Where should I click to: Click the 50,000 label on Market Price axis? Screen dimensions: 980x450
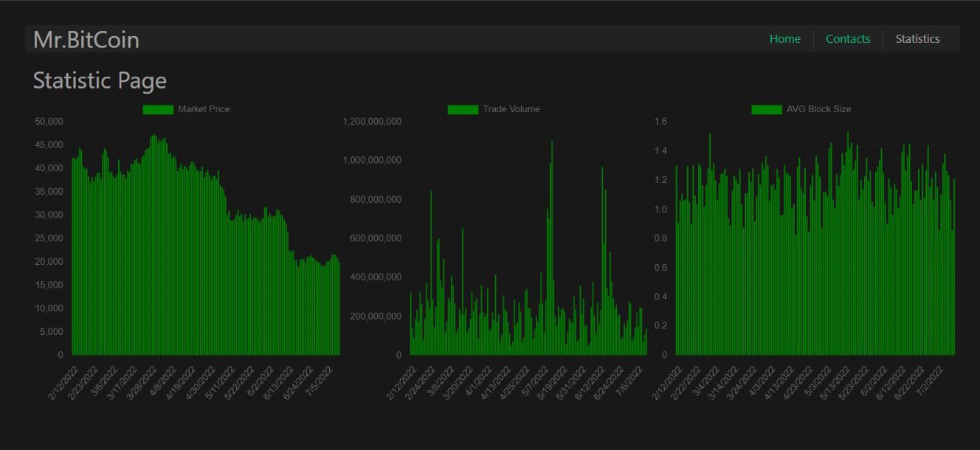coord(49,121)
